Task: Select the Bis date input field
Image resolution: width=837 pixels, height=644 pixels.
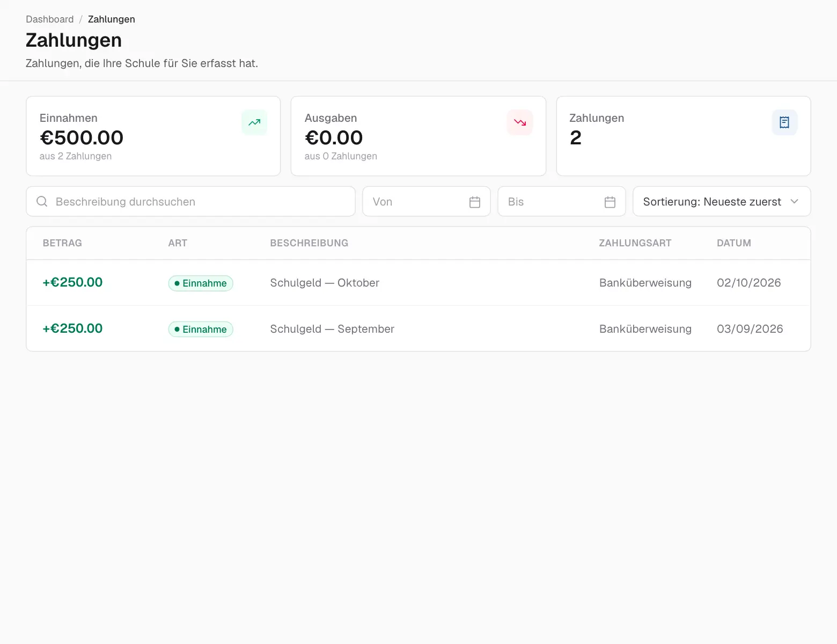Action: tap(562, 201)
